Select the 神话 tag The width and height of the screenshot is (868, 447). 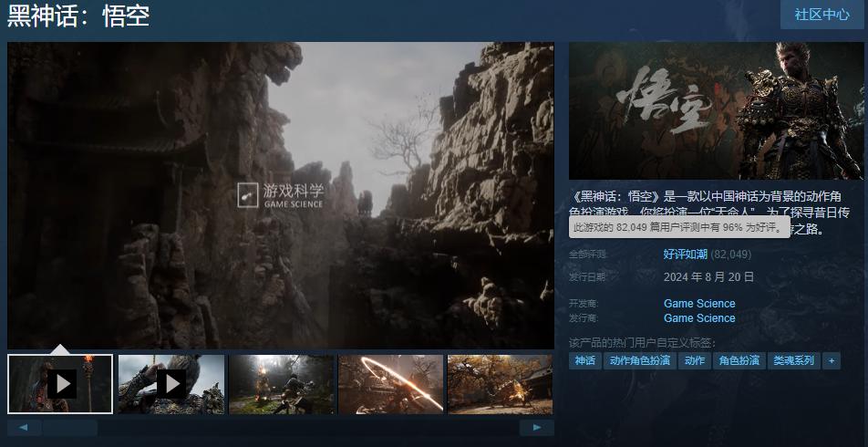point(585,360)
